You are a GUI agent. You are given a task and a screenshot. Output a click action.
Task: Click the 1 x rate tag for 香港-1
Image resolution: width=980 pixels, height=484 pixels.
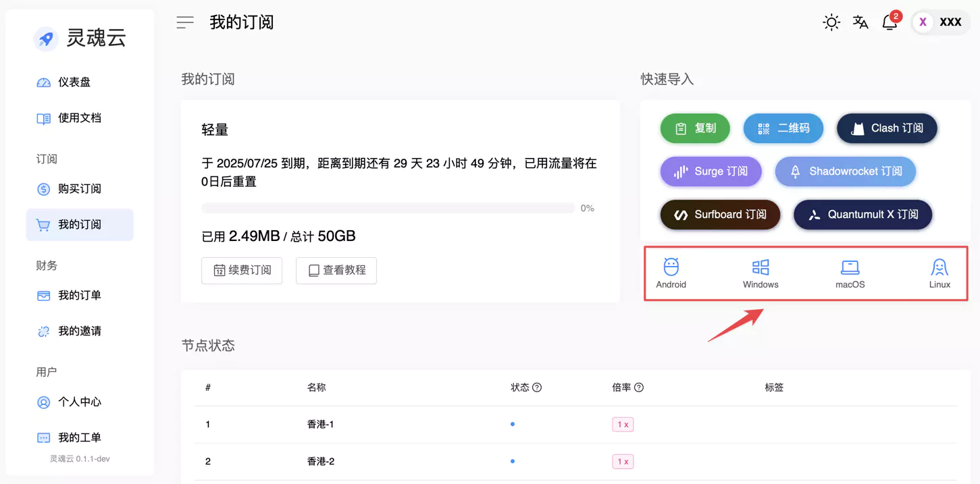623,425
